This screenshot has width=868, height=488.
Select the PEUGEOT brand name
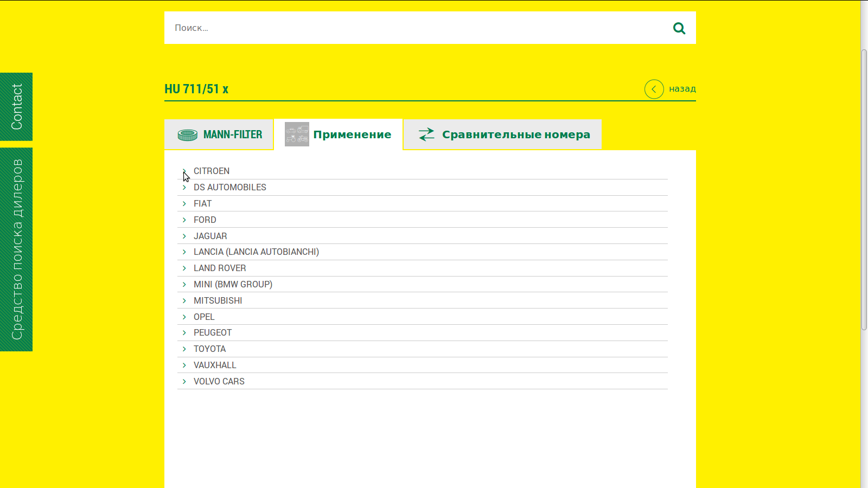tap(213, 333)
